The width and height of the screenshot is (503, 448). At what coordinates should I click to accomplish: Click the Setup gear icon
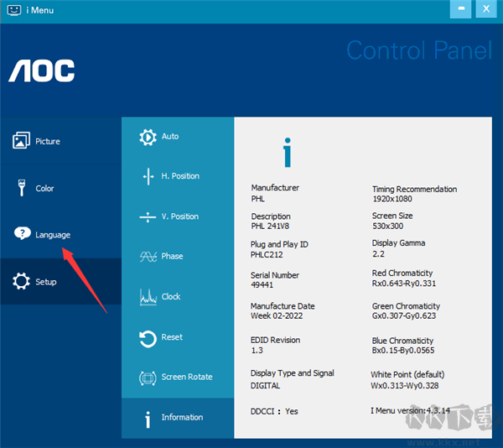pyautogui.click(x=22, y=282)
